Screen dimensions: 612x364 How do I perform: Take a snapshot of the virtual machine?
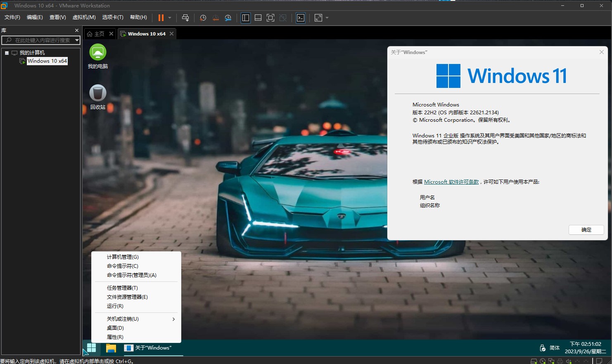[x=203, y=18]
